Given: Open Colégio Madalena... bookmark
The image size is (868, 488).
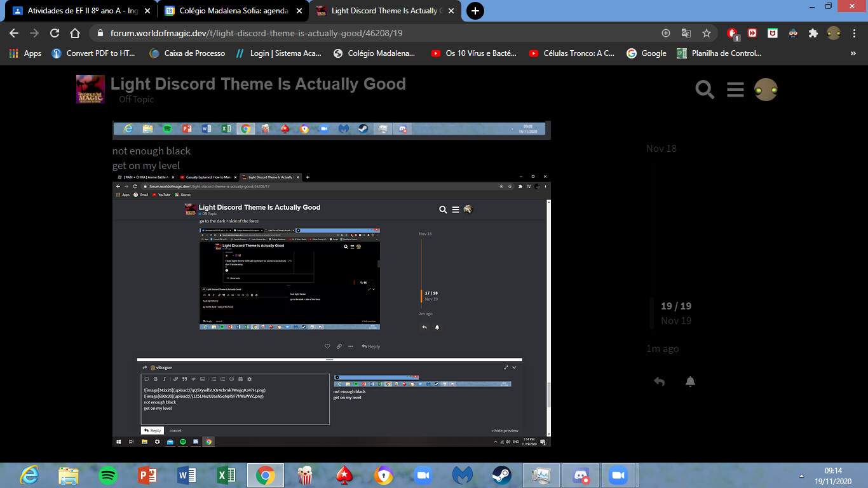Looking at the screenshot, I should (374, 53).
